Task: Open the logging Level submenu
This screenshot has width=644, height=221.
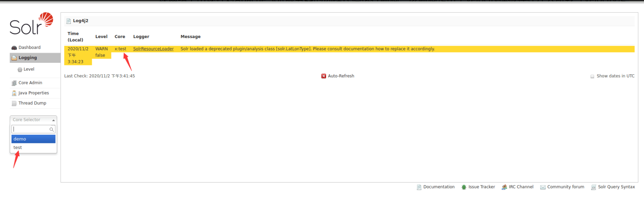Action: (x=29, y=69)
